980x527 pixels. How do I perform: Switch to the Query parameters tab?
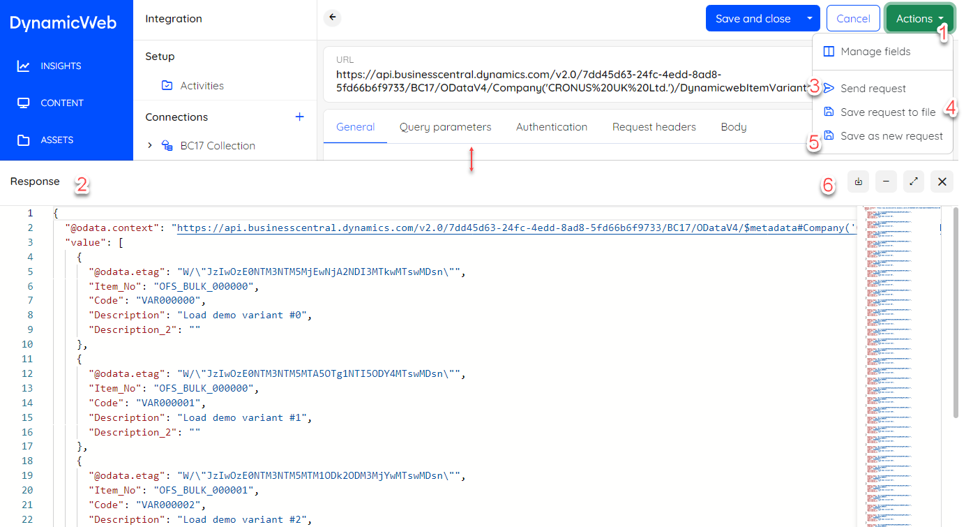coord(446,127)
